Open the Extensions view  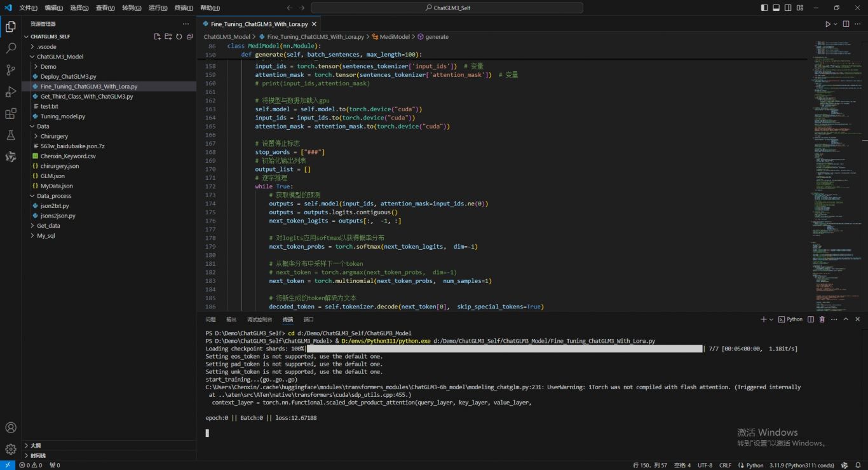click(x=10, y=114)
